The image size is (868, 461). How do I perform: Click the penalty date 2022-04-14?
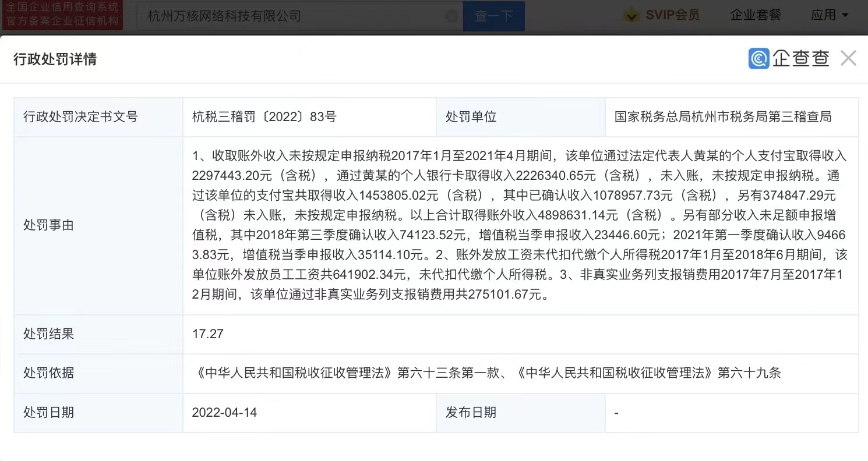point(224,412)
